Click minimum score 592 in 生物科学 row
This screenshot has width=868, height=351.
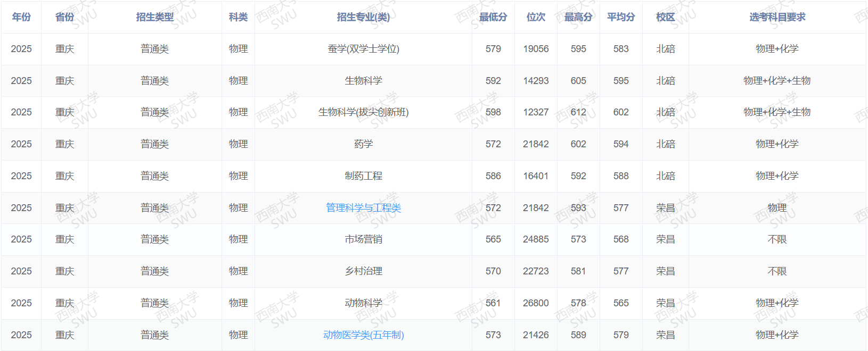pyautogui.click(x=493, y=81)
